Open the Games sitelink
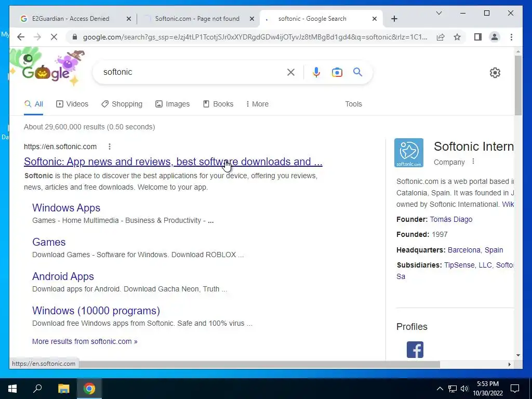The image size is (532, 399). (49, 242)
